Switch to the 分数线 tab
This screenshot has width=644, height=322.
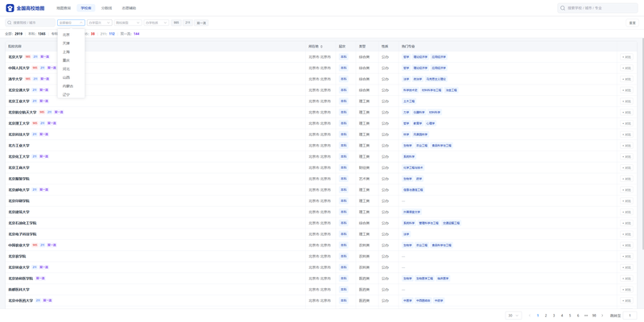tap(106, 8)
